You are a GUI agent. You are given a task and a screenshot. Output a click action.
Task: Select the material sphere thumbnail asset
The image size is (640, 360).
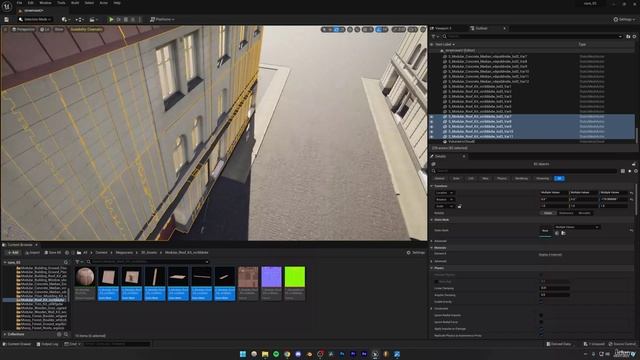85,276
